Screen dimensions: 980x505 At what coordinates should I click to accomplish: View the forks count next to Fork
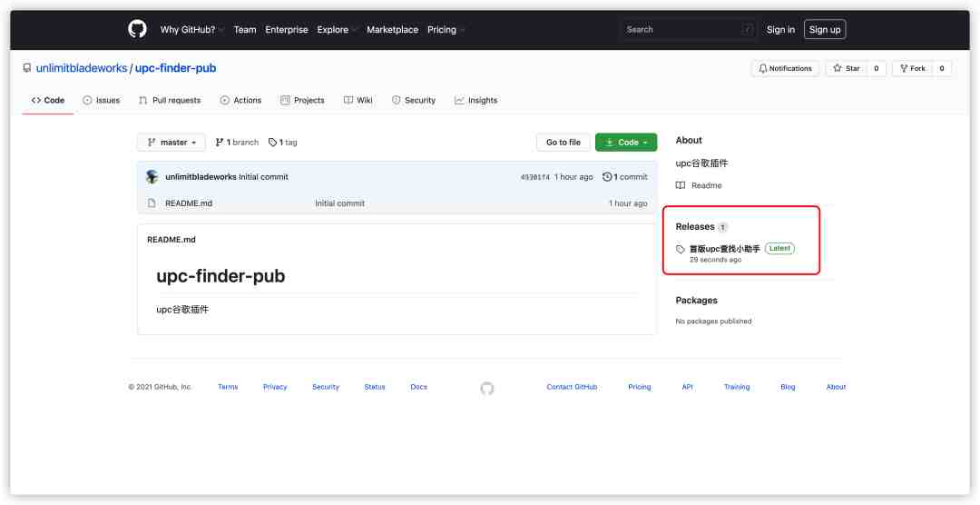tap(942, 68)
